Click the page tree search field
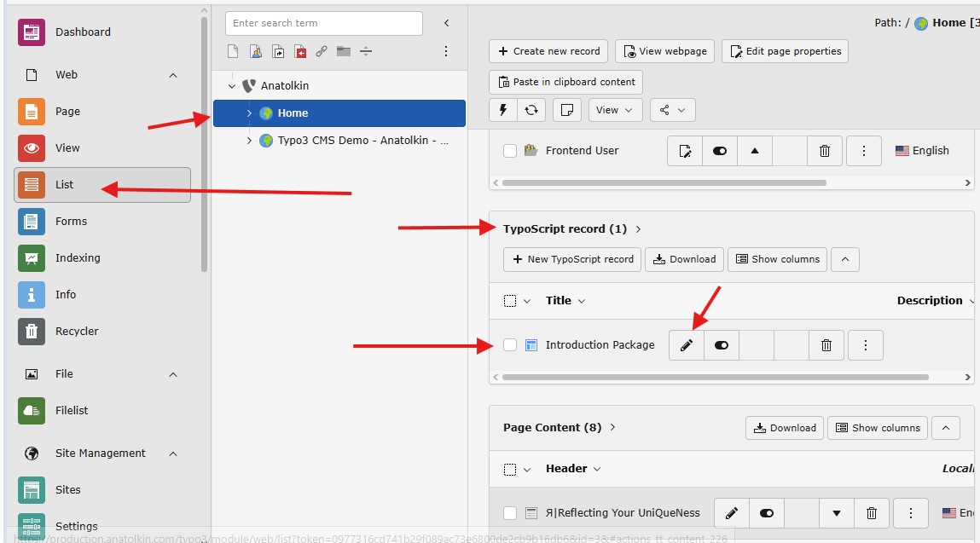The image size is (980, 543). [324, 23]
